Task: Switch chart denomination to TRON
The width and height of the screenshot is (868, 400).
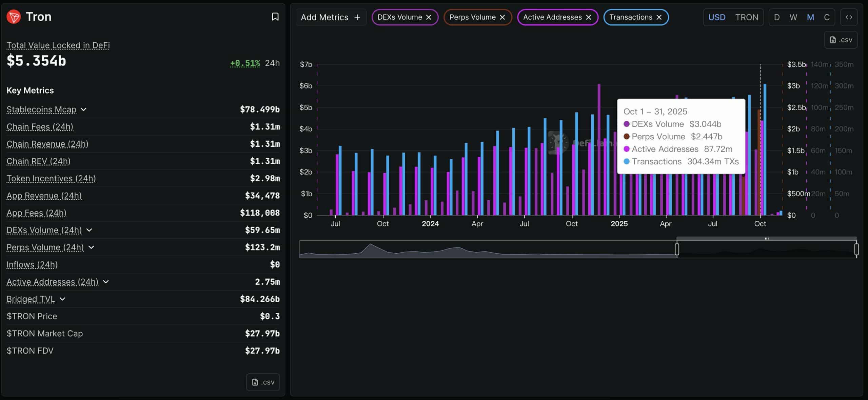Action: coord(747,17)
